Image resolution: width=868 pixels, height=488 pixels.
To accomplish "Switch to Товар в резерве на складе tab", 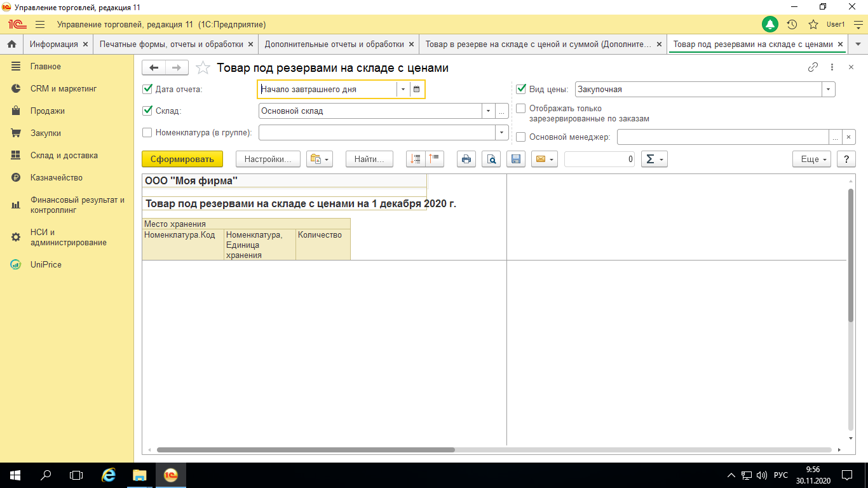I will 538,44.
